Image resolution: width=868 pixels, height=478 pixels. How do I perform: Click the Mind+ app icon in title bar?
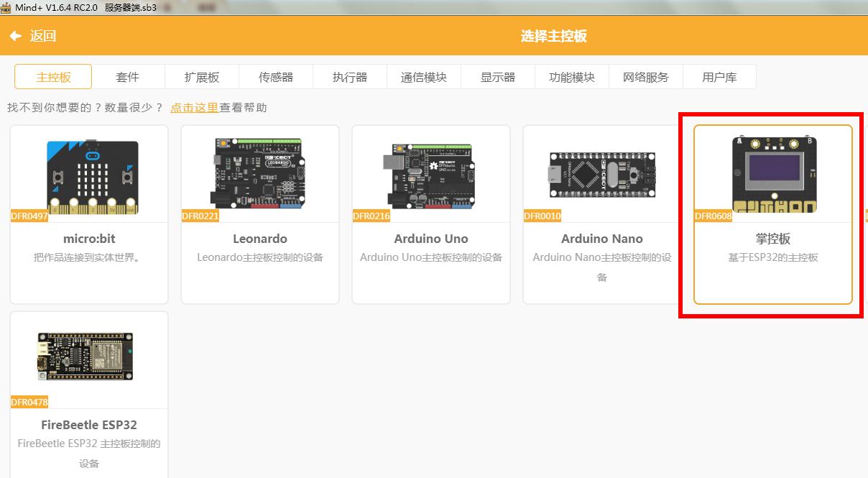pyautogui.click(x=6, y=6)
